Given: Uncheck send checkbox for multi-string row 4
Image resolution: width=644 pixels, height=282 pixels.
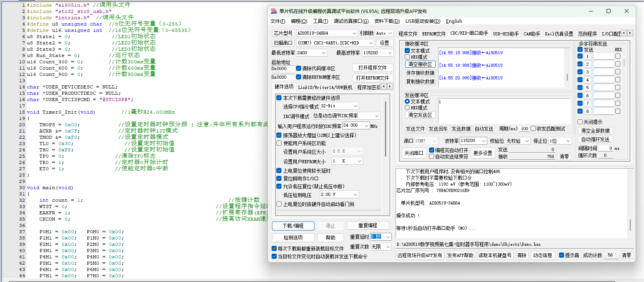Looking at the screenshot, I should click(580, 80).
